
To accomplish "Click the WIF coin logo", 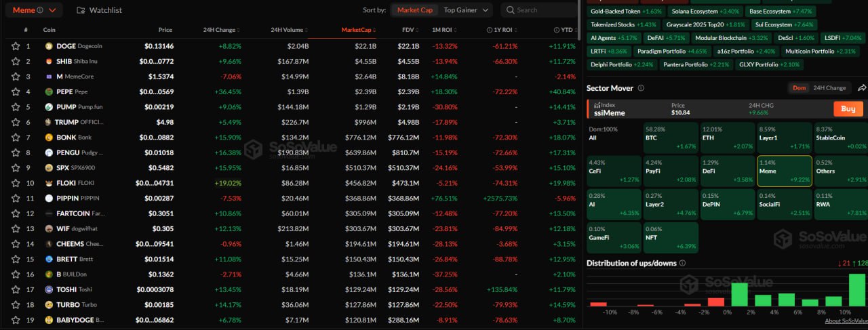I will (x=49, y=228).
